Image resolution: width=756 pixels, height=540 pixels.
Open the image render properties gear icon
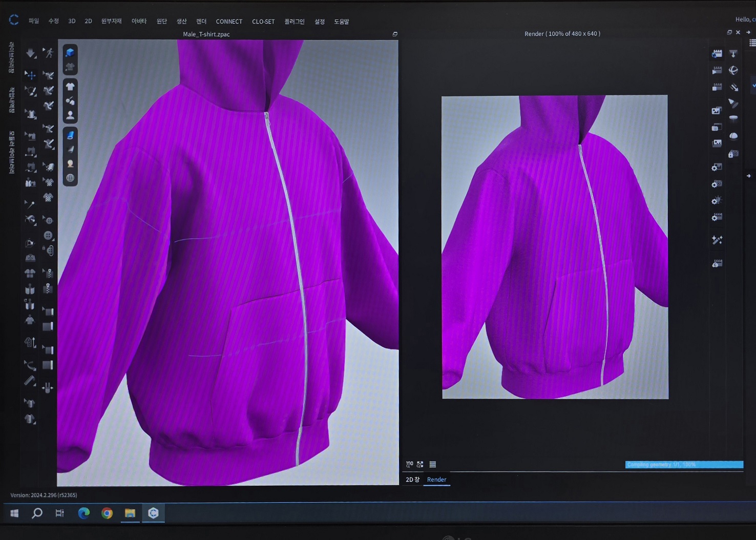coord(717,167)
